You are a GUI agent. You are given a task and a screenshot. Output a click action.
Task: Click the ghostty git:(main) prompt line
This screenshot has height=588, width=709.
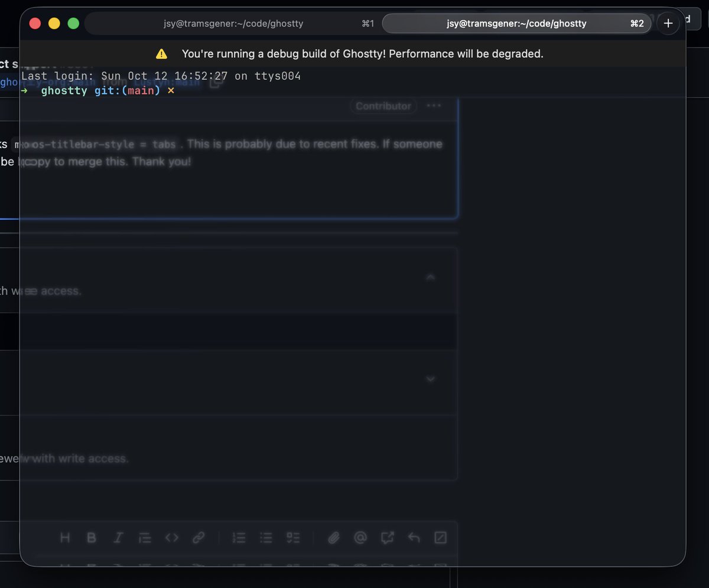(97, 91)
